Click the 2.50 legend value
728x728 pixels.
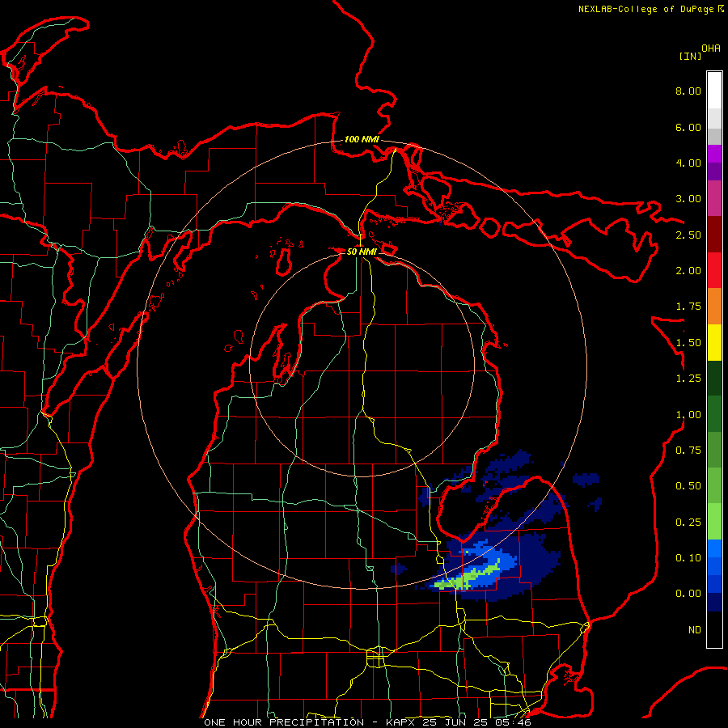pyautogui.click(x=688, y=235)
